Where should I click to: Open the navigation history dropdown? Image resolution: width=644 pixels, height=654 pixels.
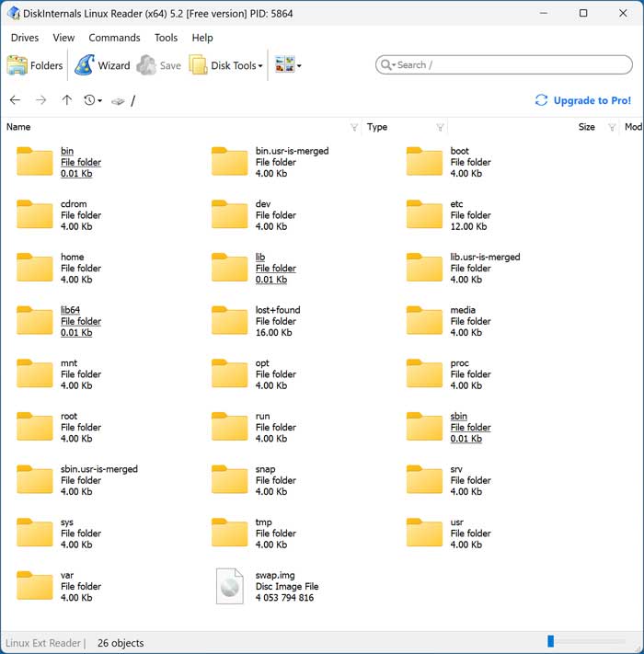(x=93, y=100)
